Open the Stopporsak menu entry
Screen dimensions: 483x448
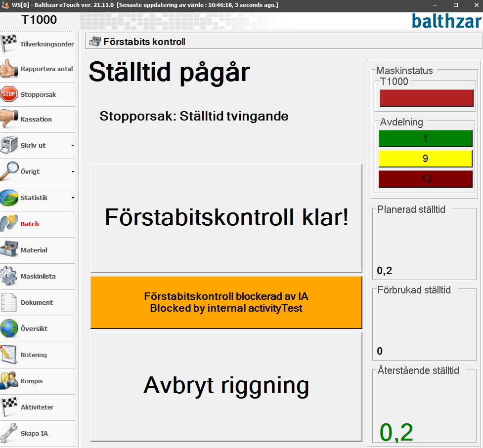(38, 94)
